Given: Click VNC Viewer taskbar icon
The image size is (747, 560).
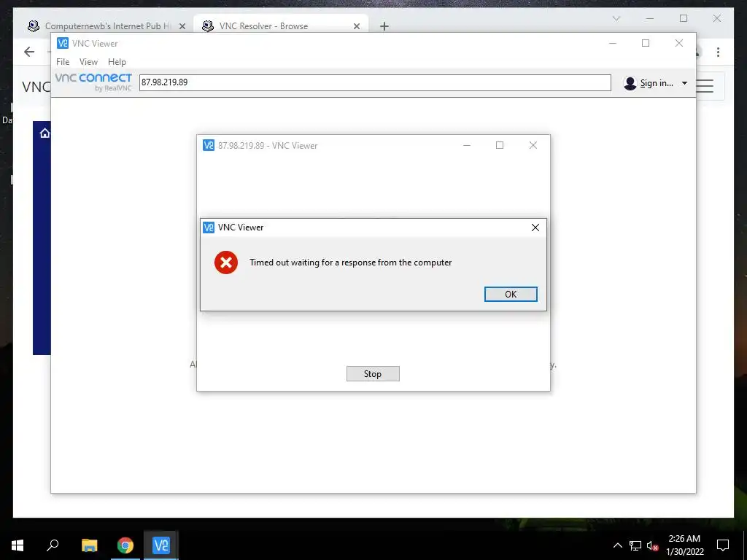Looking at the screenshot, I should point(161,545).
